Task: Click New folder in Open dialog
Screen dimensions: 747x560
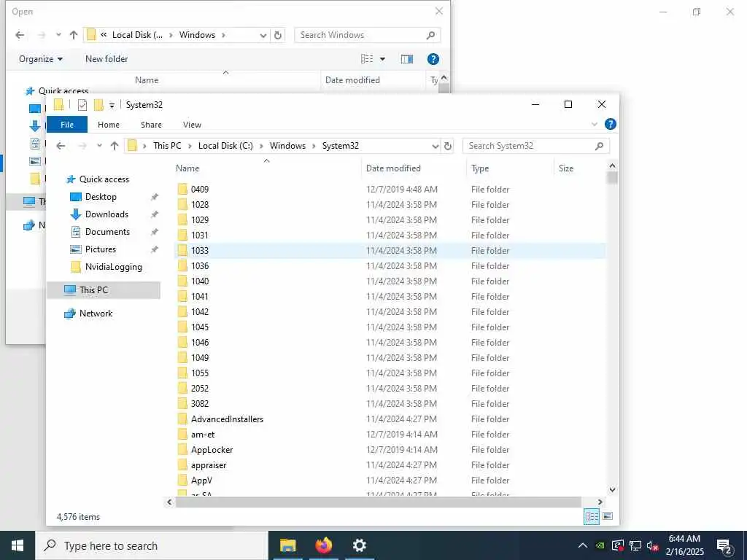Action: pos(107,59)
